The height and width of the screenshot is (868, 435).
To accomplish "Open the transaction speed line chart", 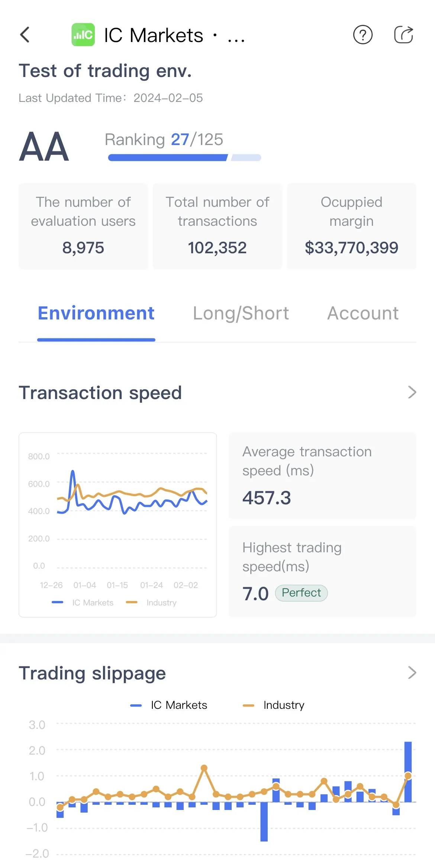I will [x=117, y=525].
